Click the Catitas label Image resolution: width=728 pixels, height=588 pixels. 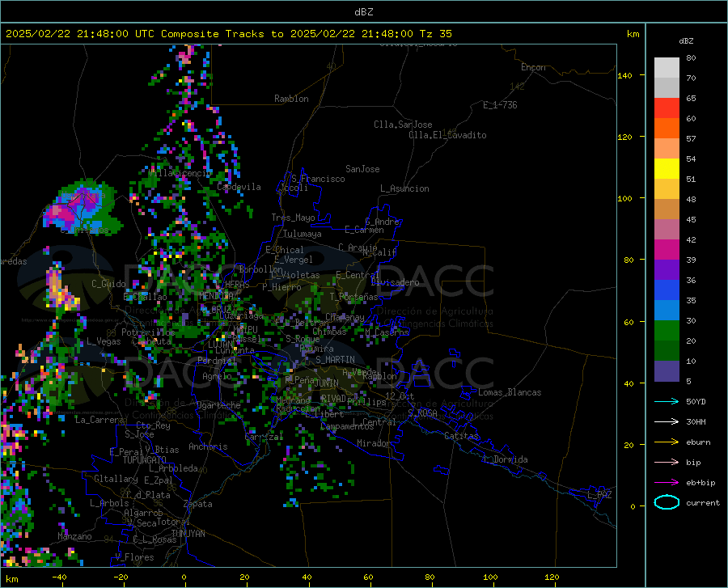(461, 436)
